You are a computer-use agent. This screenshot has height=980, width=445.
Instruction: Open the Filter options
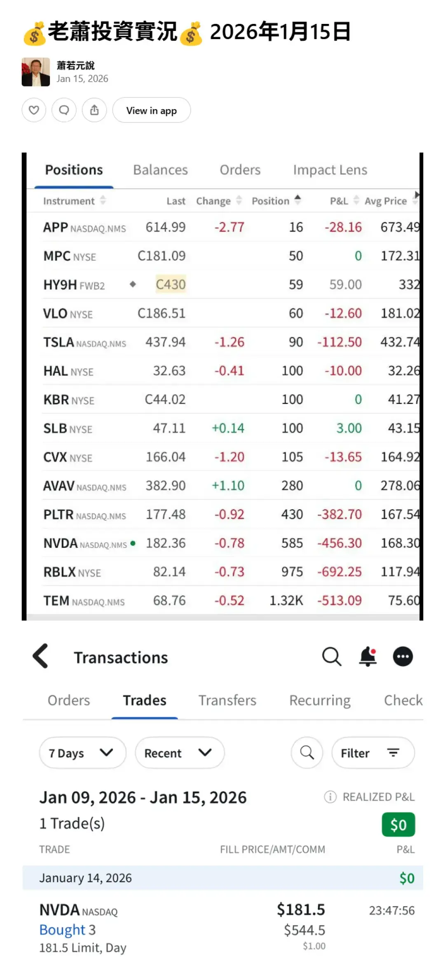(373, 753)
